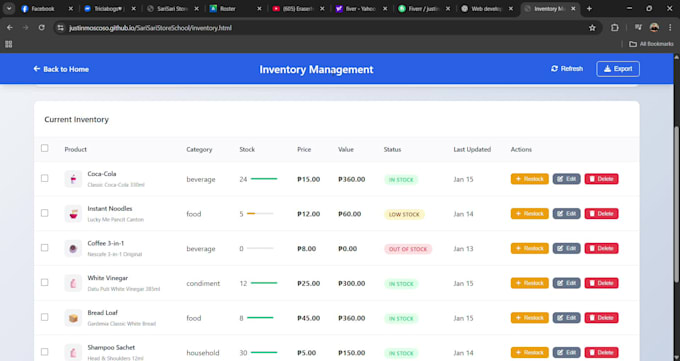The height and width of the screenshot is (361, 680).
Task: Click the White Vinegar product thumbnail icon
Action: pyautogui.click(x=73, y=283)
